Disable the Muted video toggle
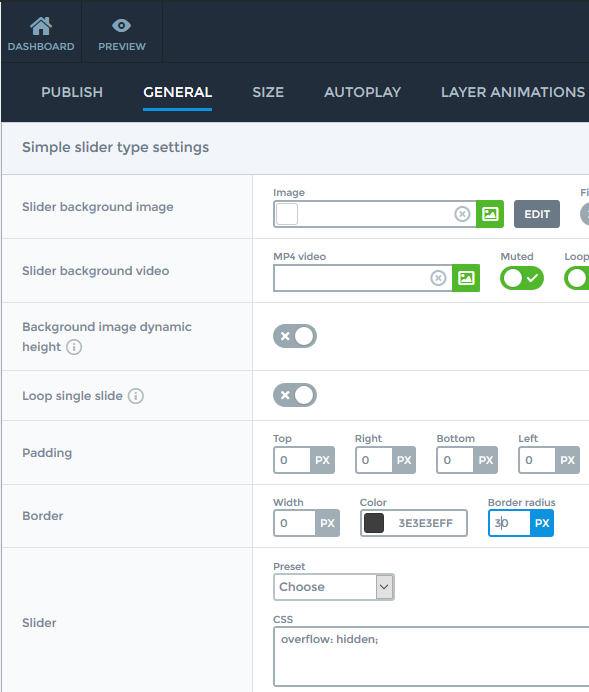The height and width of the screenshot is (692, 589). pyautogui.click(x=521, y=278)
